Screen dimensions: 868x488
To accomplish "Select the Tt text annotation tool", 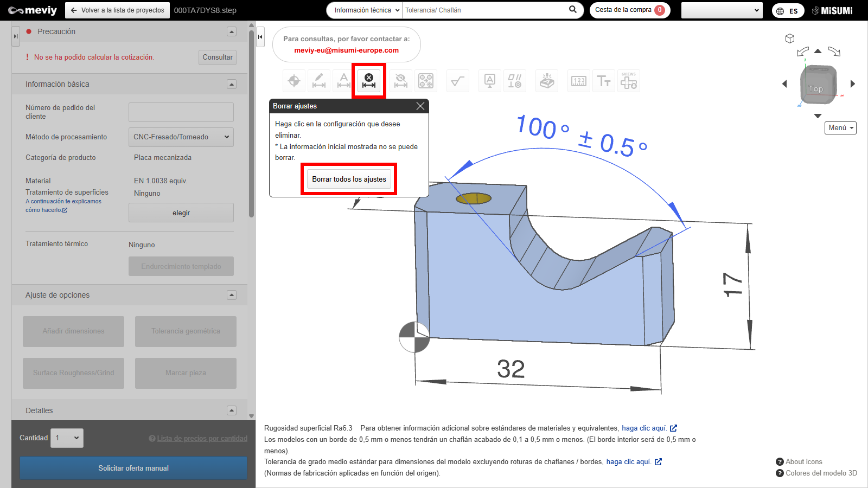I will point(604,81).
